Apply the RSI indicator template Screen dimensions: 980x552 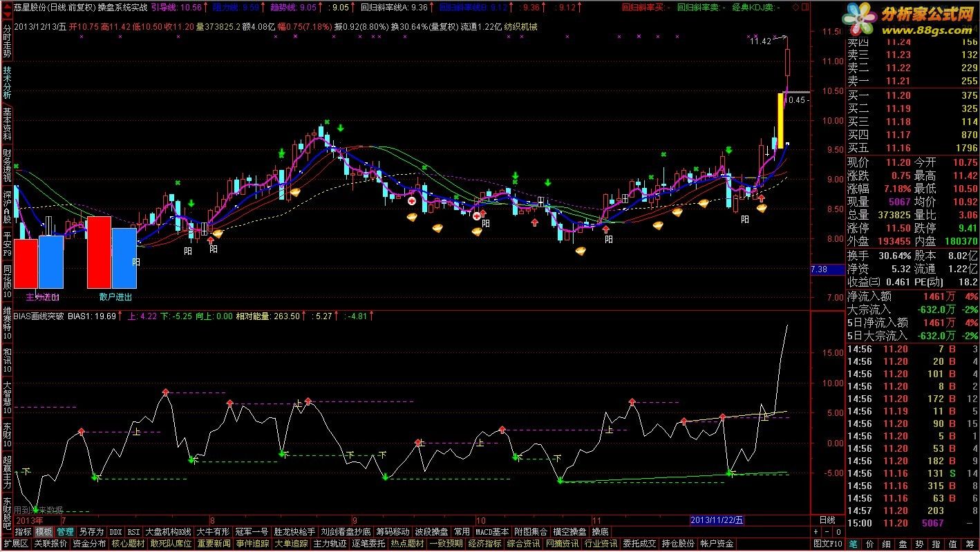click(x=133, y=532)
